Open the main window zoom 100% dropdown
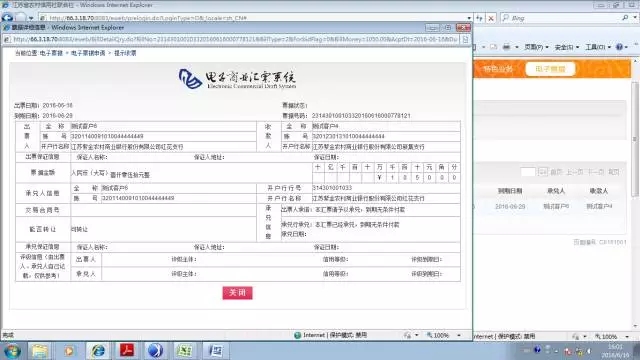Screen dimensions: 640x360 tap(627, 336)
